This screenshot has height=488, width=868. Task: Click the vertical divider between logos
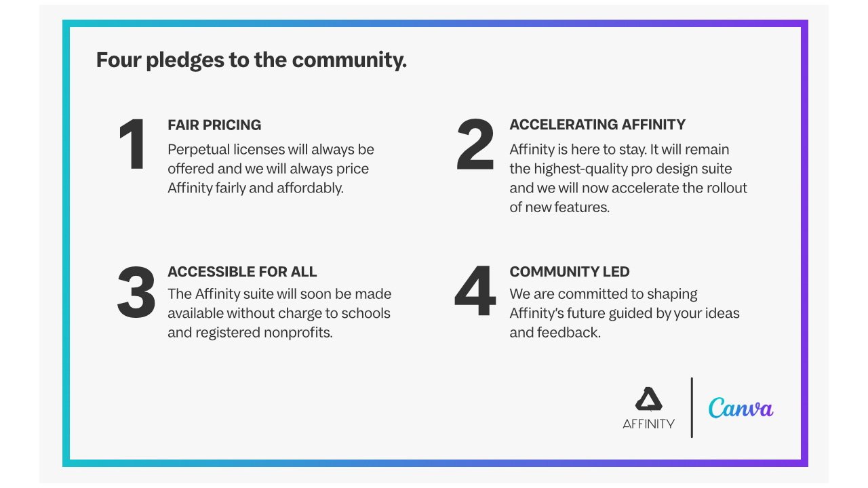(x=692, y=407)
